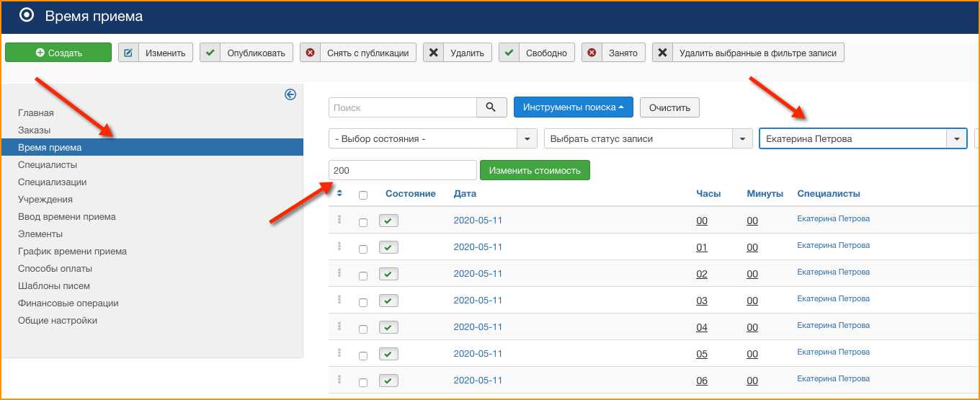Toggle the select-all checkbox in table header

[363, 195]
